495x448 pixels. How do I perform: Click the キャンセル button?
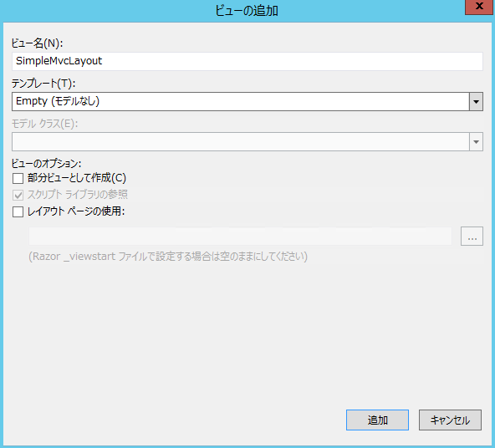coord(450,420)
